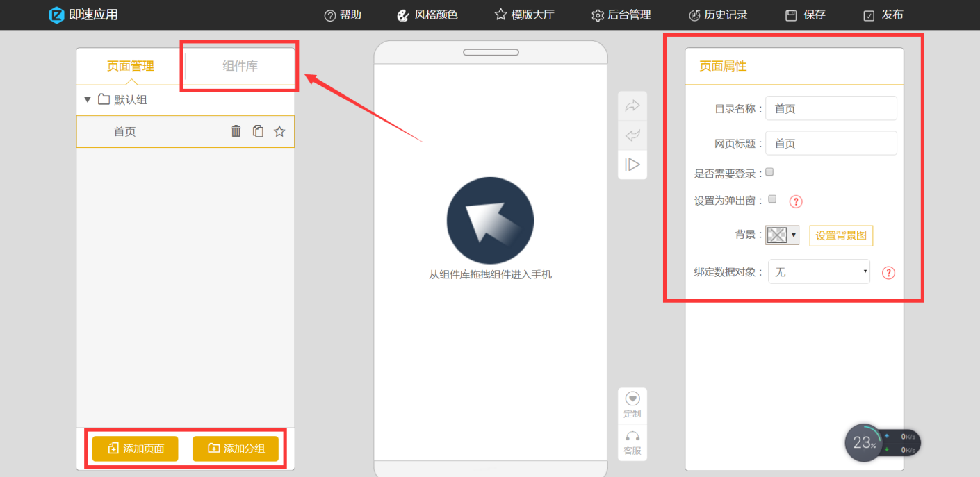
Task: Click the help question mark beside 设置为弹出窗
Action: [795, 201]
